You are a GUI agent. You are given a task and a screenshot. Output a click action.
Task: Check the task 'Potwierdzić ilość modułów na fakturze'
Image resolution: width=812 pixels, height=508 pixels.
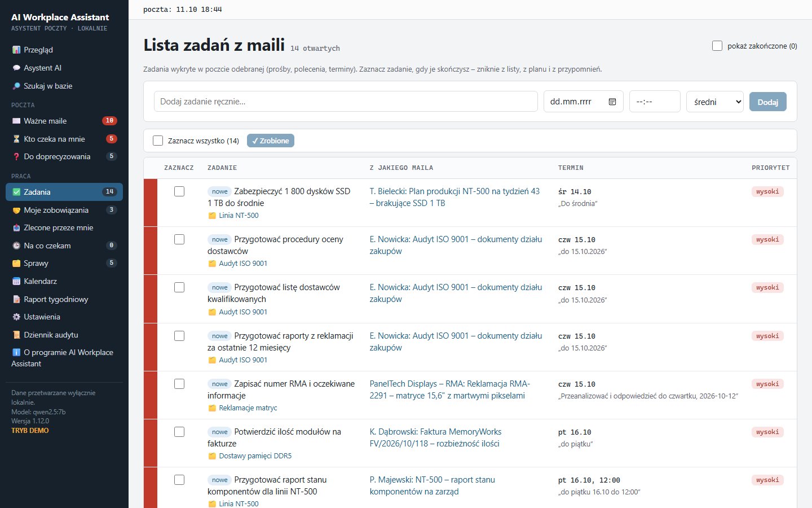coord(179,432)
